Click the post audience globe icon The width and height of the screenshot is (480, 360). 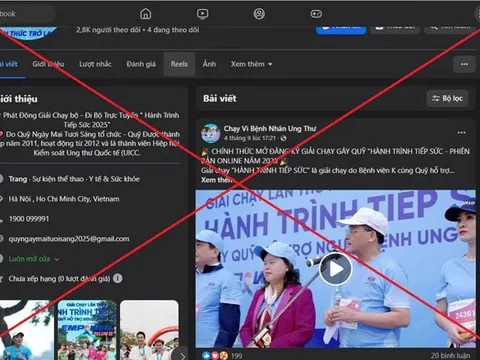(x=283, y=138)
